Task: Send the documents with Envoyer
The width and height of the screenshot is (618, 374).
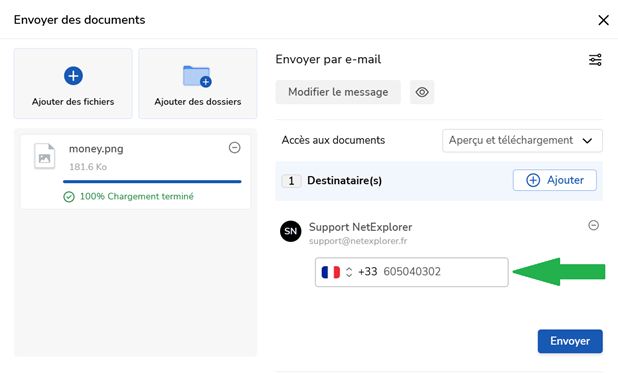Action: click(570, 341)
